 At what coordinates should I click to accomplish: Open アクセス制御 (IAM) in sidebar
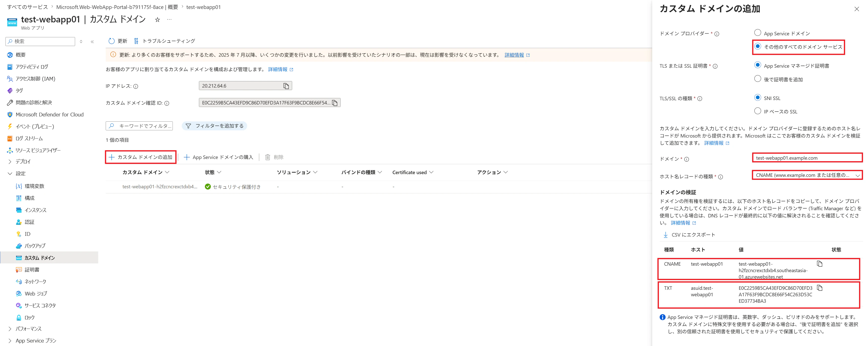pos(35,79)
